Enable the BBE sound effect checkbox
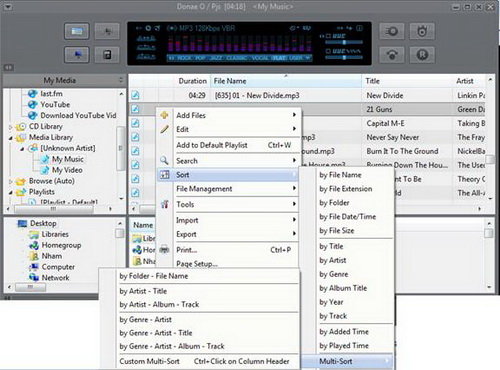This screenshot has height=370, width=500. tap(328, 36)
